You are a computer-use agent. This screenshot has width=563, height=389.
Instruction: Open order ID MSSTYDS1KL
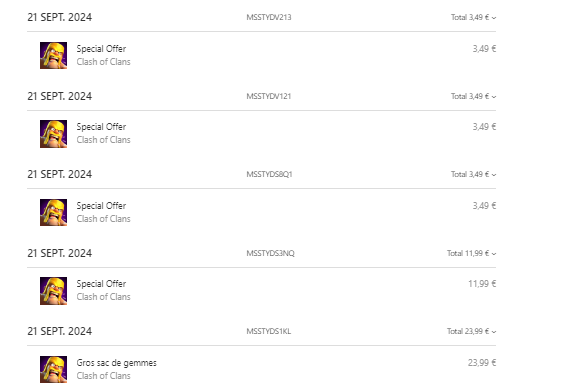[269, 331]
